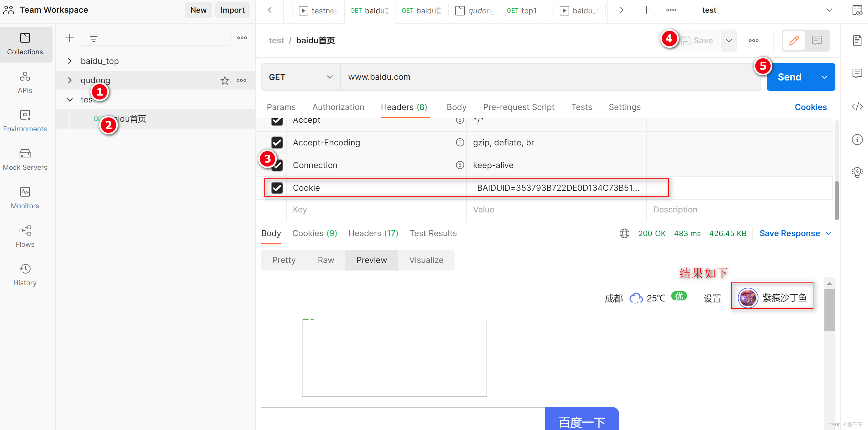Switch response view to Raw
868x430 pixels.
coord(326,260)
